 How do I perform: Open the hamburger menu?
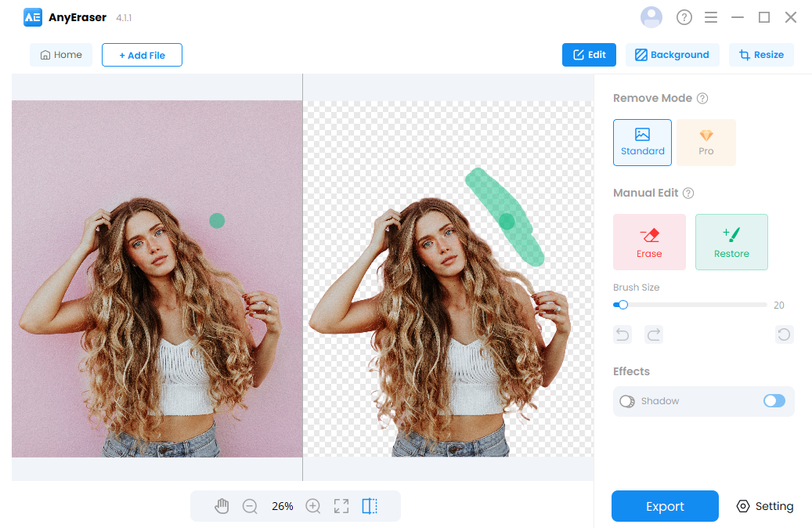[711, 17]
